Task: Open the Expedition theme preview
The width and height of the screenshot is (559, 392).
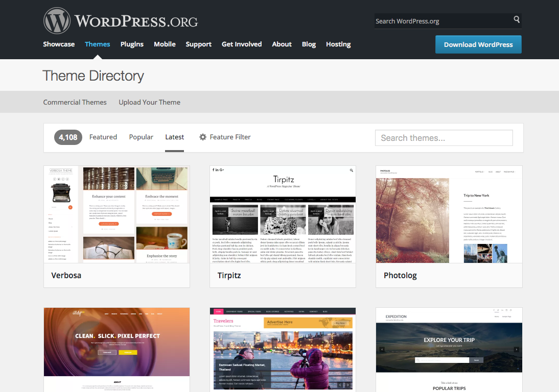Action: 449,350
